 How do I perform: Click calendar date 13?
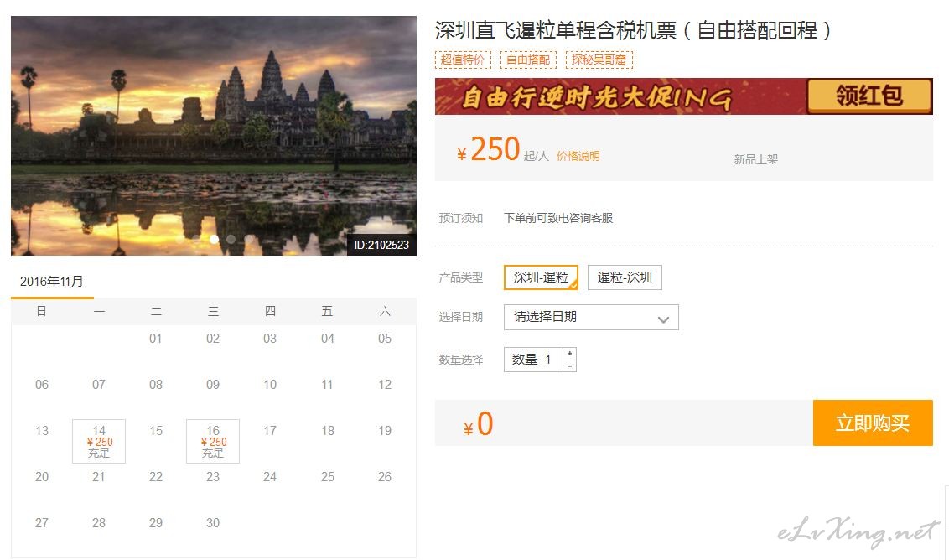pos(42,430)
